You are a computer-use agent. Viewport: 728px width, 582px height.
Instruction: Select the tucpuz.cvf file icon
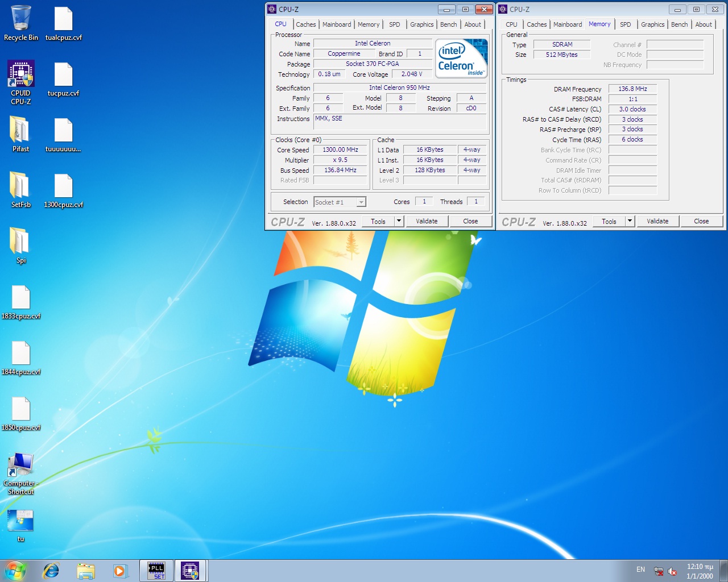63,78
